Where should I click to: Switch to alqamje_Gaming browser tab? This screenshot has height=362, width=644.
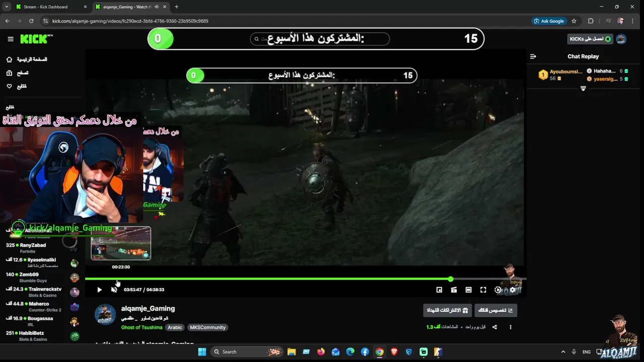(130, 7)
